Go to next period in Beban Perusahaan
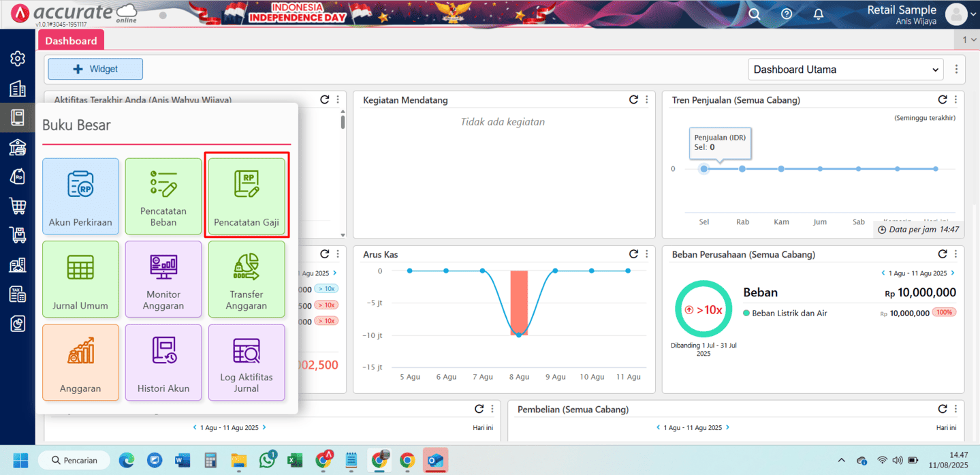Screen dimensions: 980x475 click(x=953, y=273)
